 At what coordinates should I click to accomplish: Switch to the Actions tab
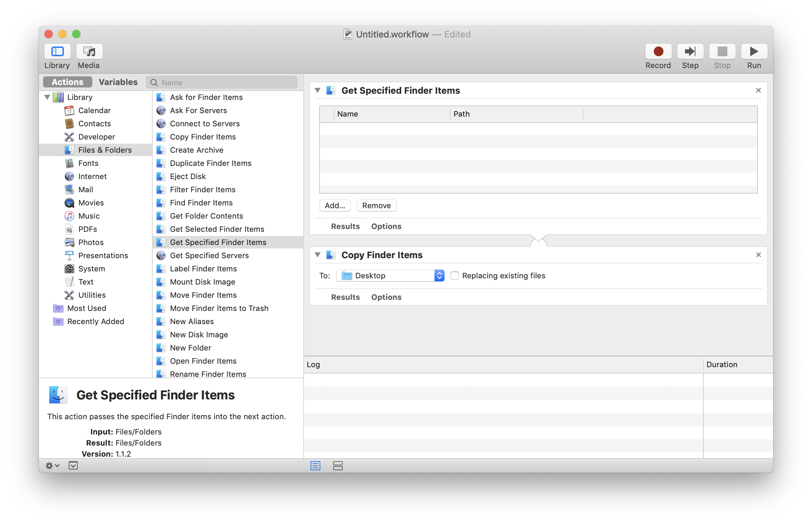(x=68, y=82)
